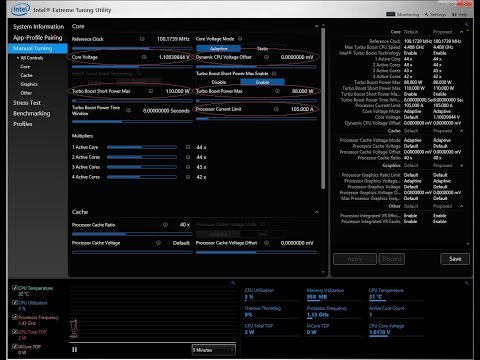This screenshot has height=360, width=480.
Task: Adjust the Core Voltage slider
Action: [x=132, y=67]
